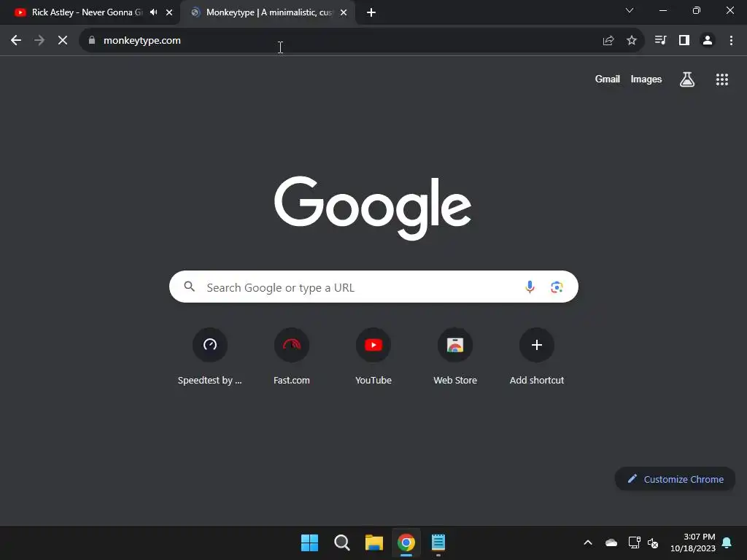The width and height of the screenshot is (747, 560).
Task: Bookmark this tab with star
Action: click(632, 41)
